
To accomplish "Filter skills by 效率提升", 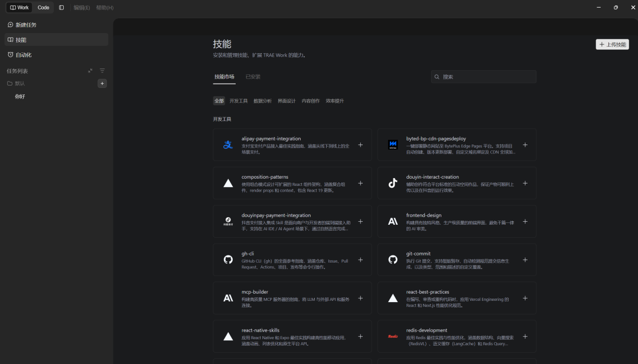I will 334,101.
